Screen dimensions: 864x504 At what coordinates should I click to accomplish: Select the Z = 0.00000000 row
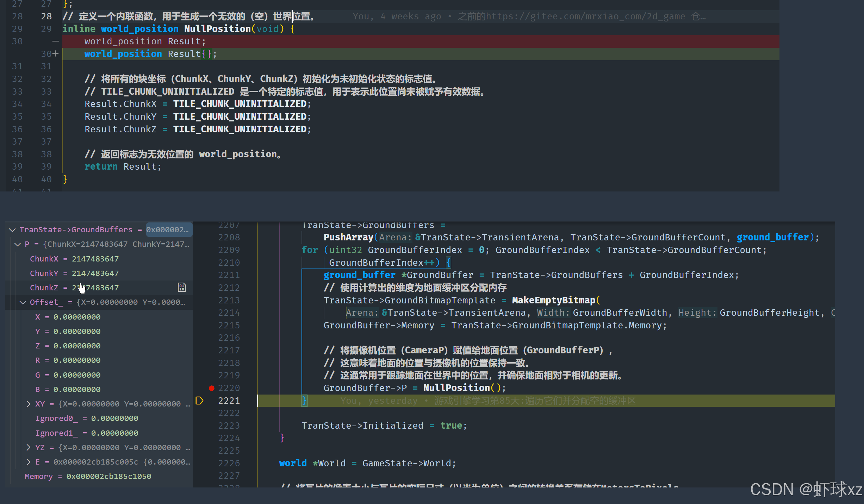(99, 346)
